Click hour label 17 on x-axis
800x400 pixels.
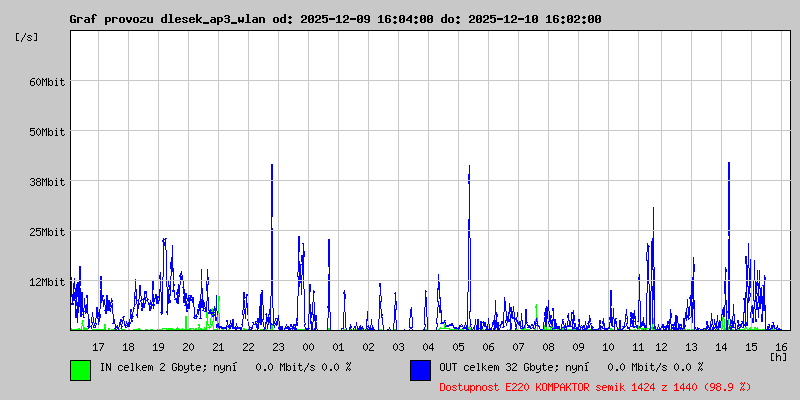tap(98, 347)
